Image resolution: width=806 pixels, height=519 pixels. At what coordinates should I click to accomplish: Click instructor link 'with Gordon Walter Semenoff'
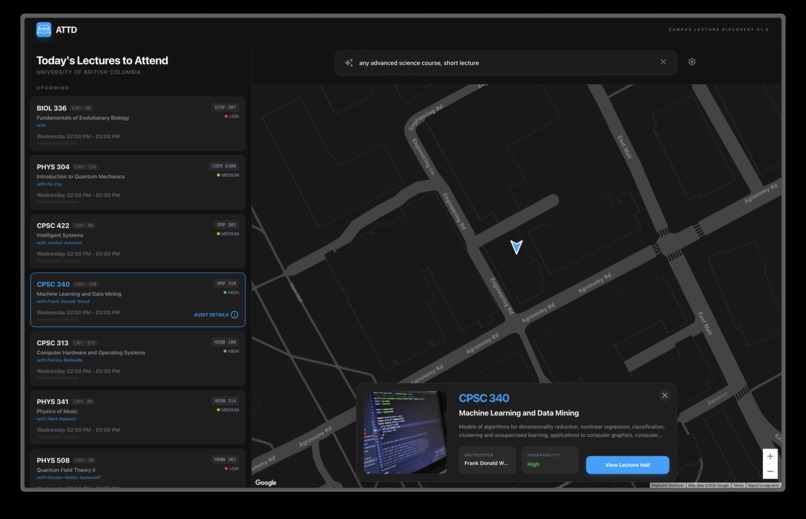[68, 477]
